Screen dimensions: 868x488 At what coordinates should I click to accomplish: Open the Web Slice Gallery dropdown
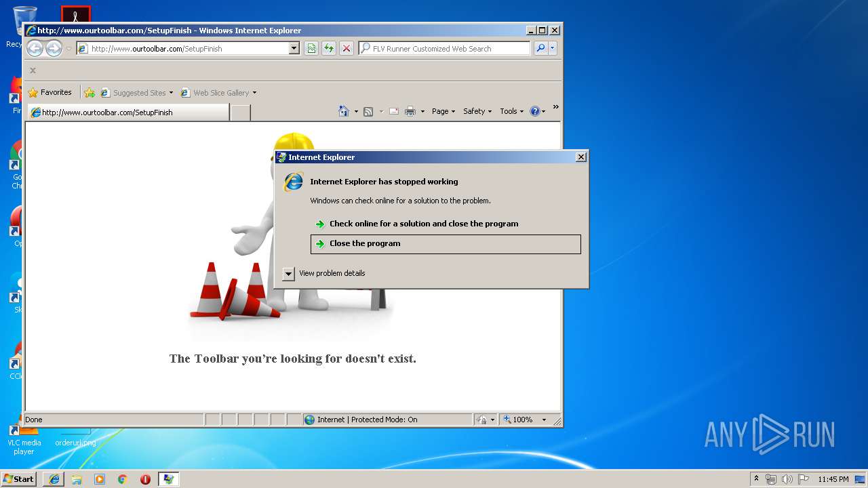point(219,93)
